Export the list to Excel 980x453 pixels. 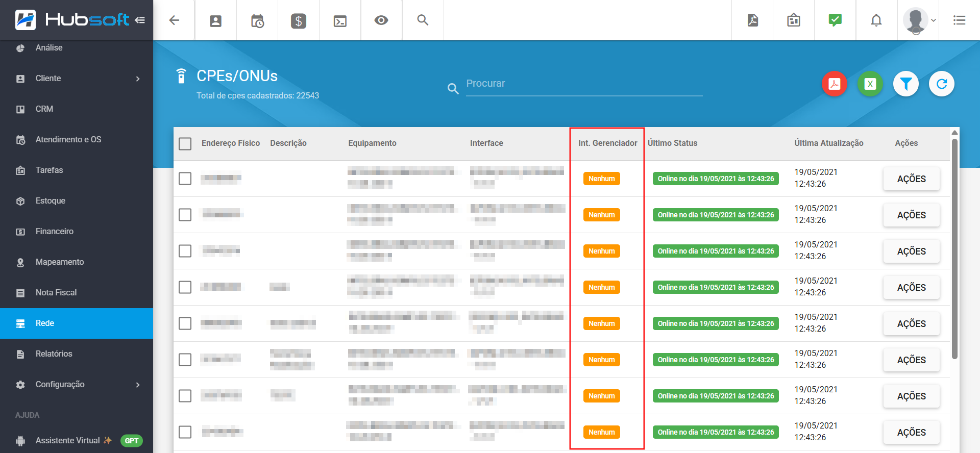[x=870, y=84]
